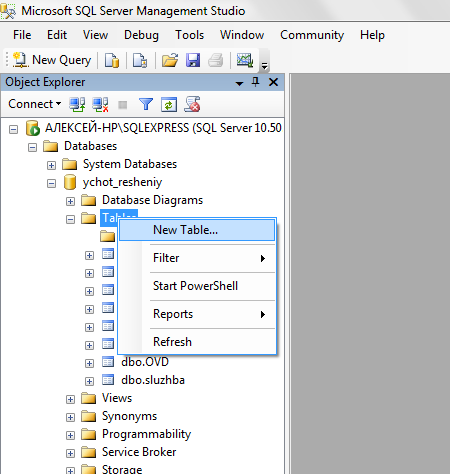Viewport: 450px width, 476px height.
Task: Open the Debug menu
Action: point(141,35)
